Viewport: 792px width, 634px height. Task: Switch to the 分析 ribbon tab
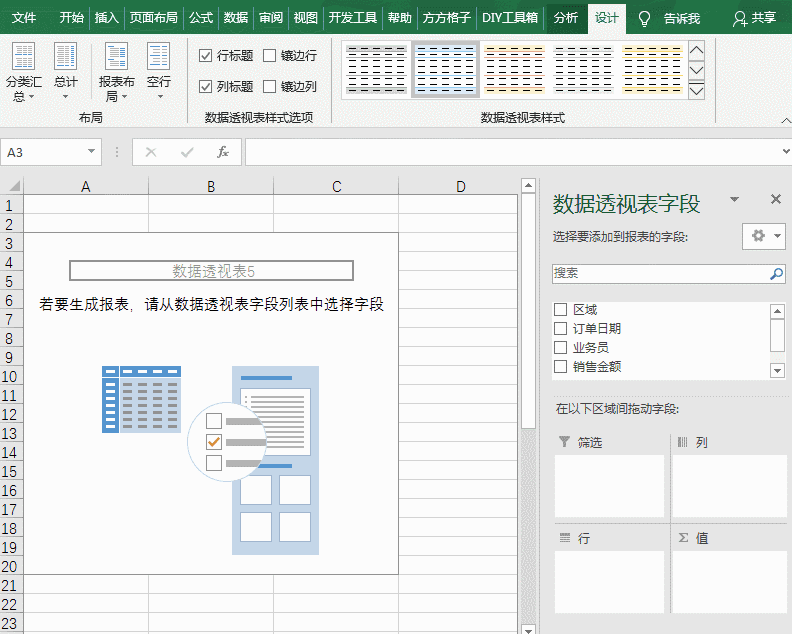(565, 18)
